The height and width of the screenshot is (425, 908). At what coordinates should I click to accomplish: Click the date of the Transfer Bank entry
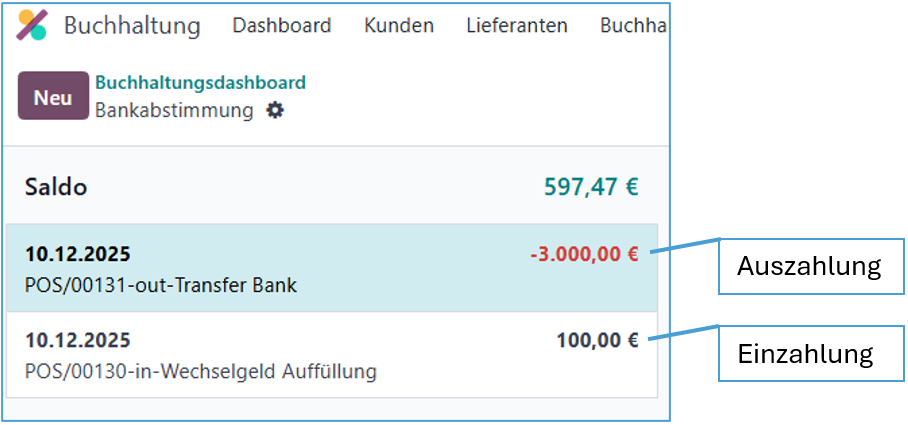(77, 254)
